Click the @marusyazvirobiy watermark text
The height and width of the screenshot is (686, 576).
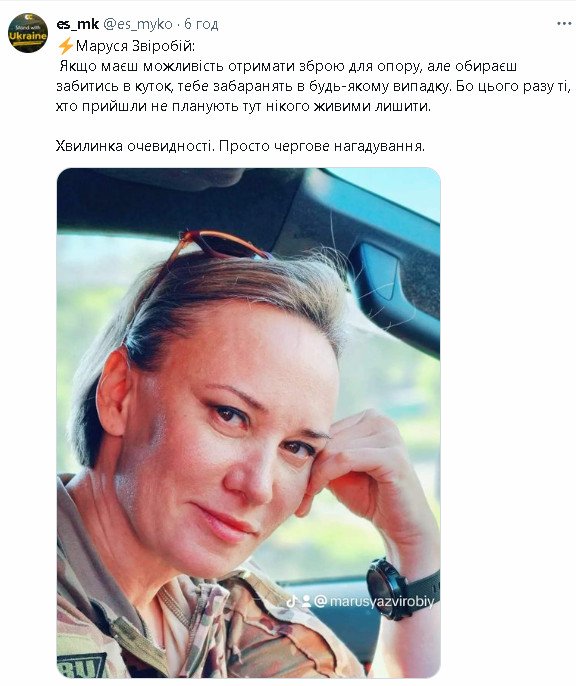pos(374,602)
